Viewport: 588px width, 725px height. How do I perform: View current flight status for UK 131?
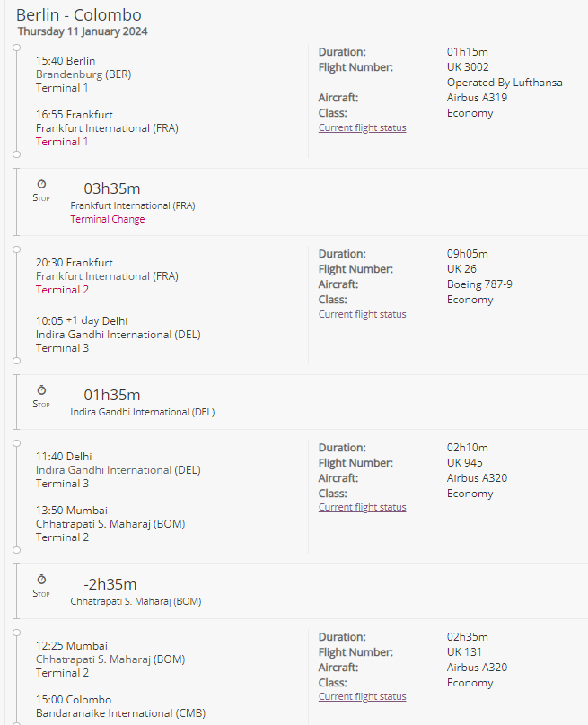363,696
